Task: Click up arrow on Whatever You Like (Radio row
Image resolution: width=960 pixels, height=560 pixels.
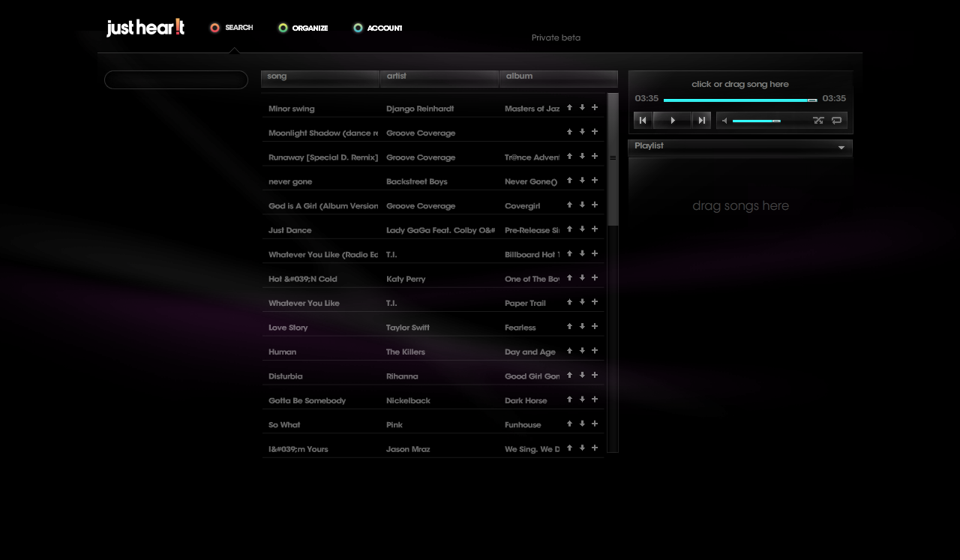Action: point(569,253)
